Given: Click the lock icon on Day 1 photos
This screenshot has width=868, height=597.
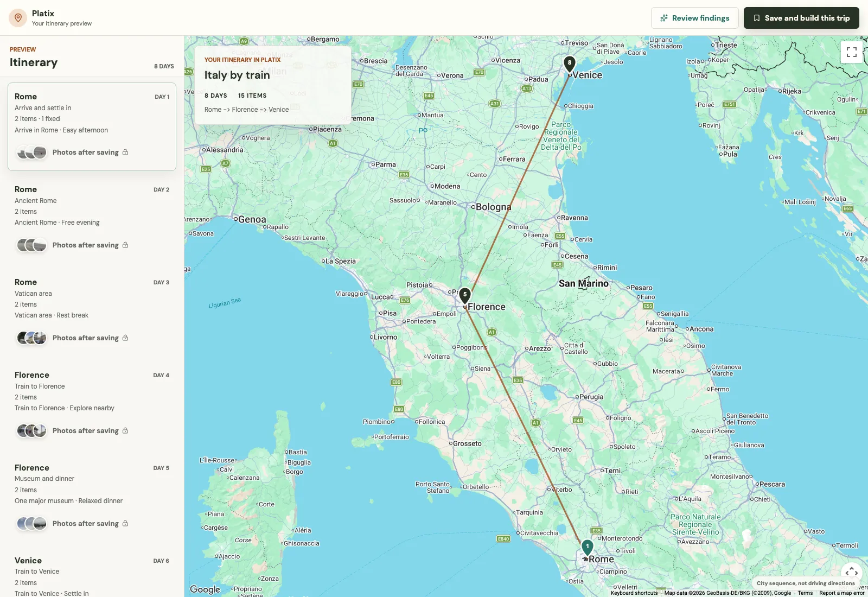Looking at the screenshot, I should click(x=125, y=152).
